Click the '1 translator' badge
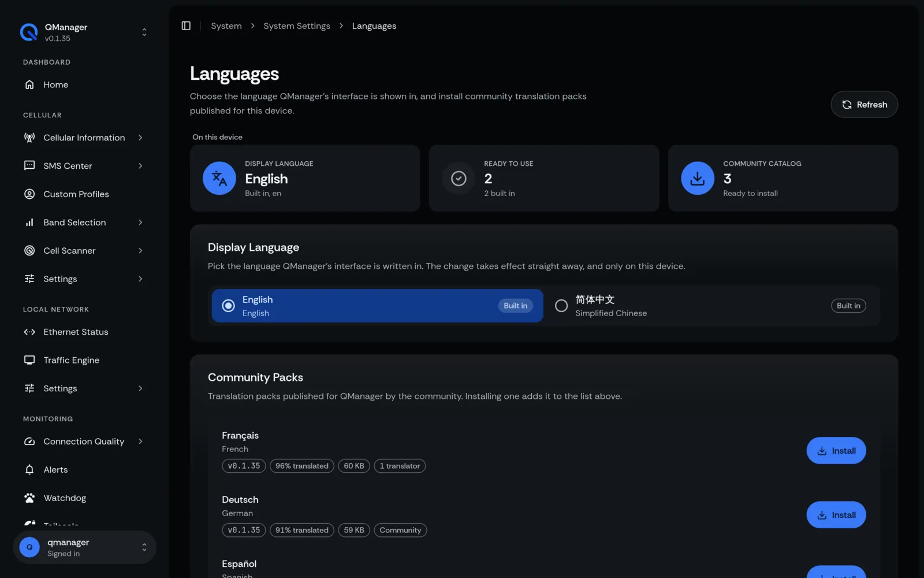 pos(400,466)
